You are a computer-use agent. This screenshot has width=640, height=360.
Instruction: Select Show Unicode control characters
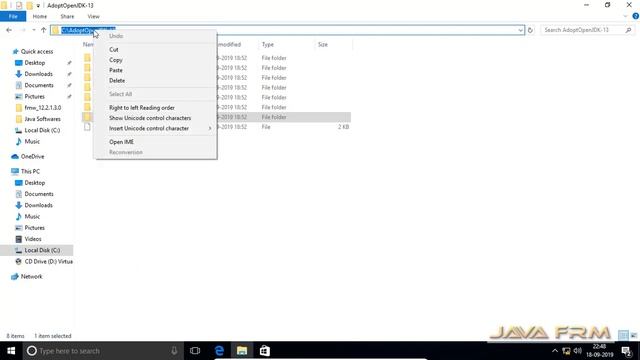click(x=150, y=118)
